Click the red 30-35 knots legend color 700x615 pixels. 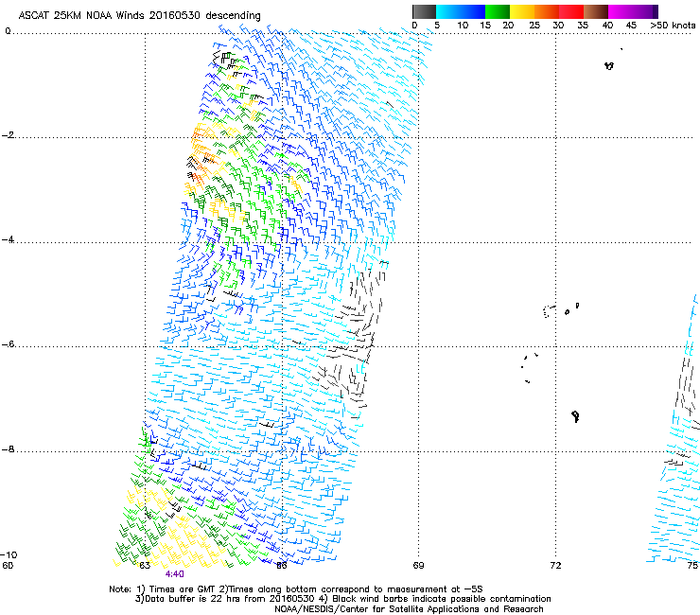tap(571, 11)
